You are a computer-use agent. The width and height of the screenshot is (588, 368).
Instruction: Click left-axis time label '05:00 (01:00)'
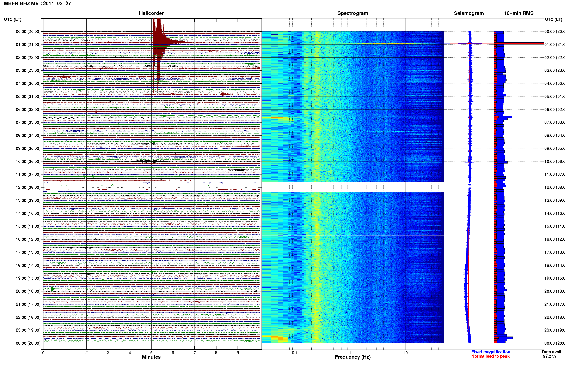(28, 96)
